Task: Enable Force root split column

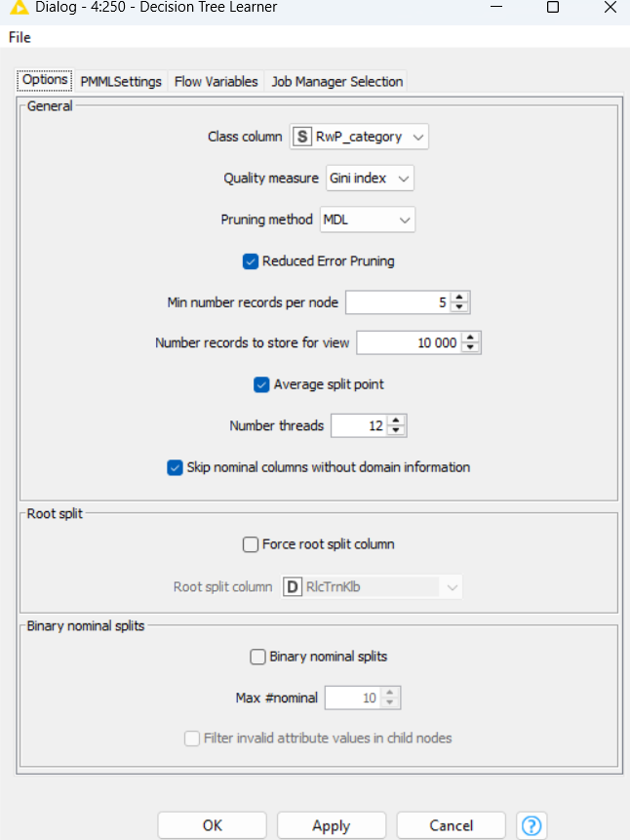Action: click(x=251, y=544)
